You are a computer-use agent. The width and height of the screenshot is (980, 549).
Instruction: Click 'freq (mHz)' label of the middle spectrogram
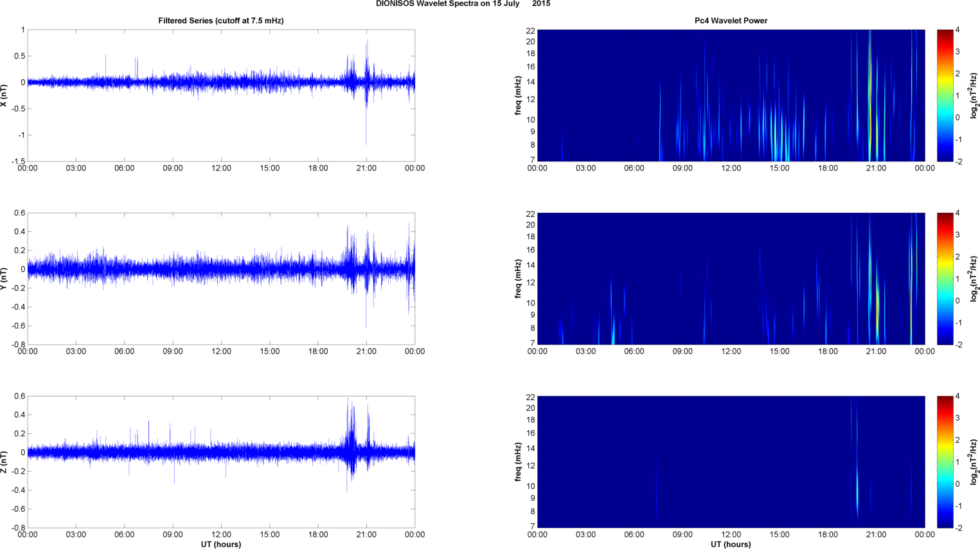tap(518, 278)
